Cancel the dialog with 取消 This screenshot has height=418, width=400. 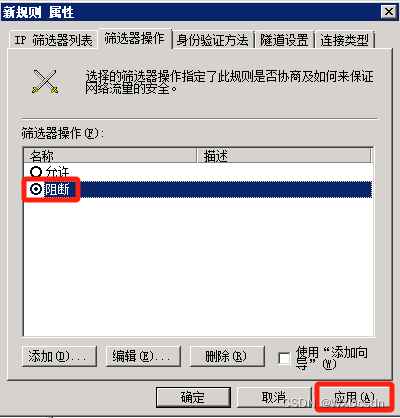274,397
